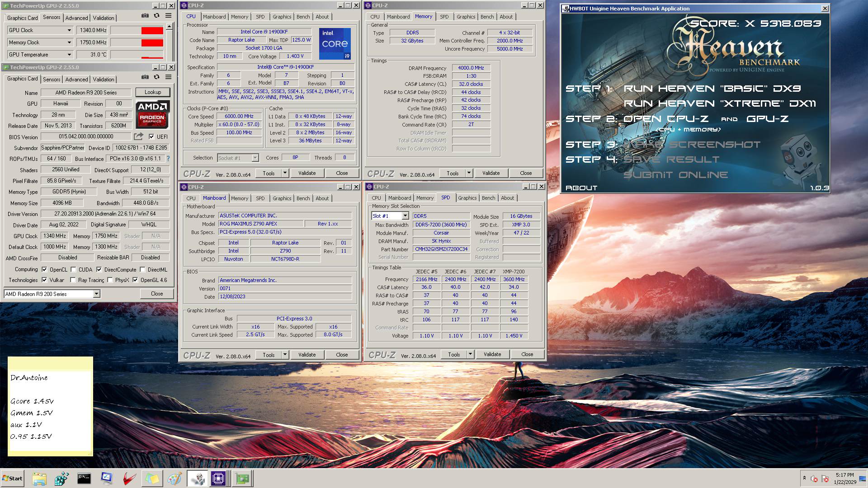Toggle the Ray Tracing checkbox
The height and width of the screenshot is (488, 868).
coord(73,280)
